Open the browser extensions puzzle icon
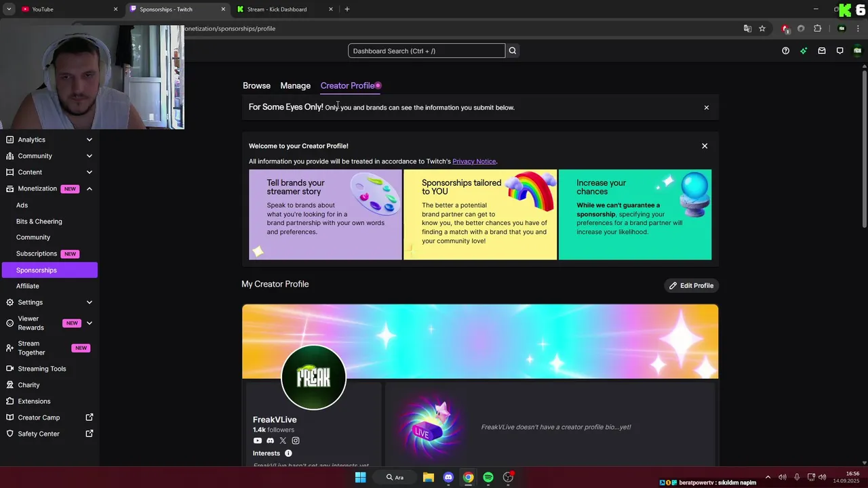This screenshot has height=488, width=868. tap(817, 28)
